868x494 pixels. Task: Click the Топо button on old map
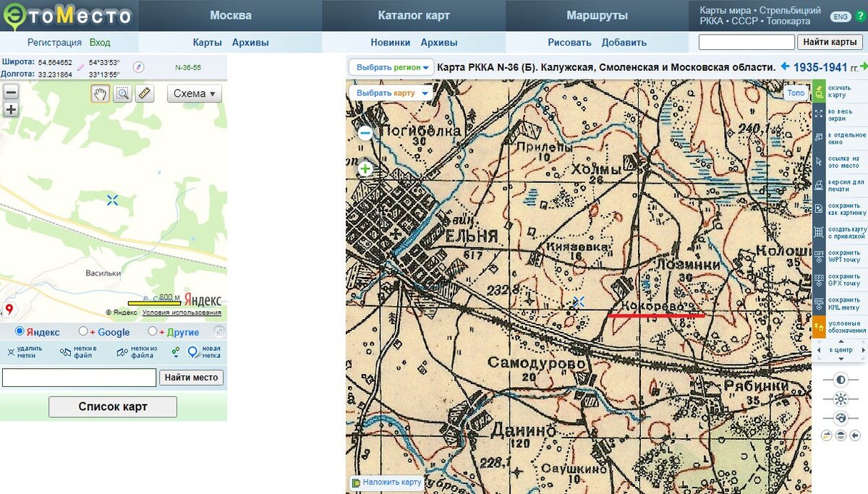796,93
